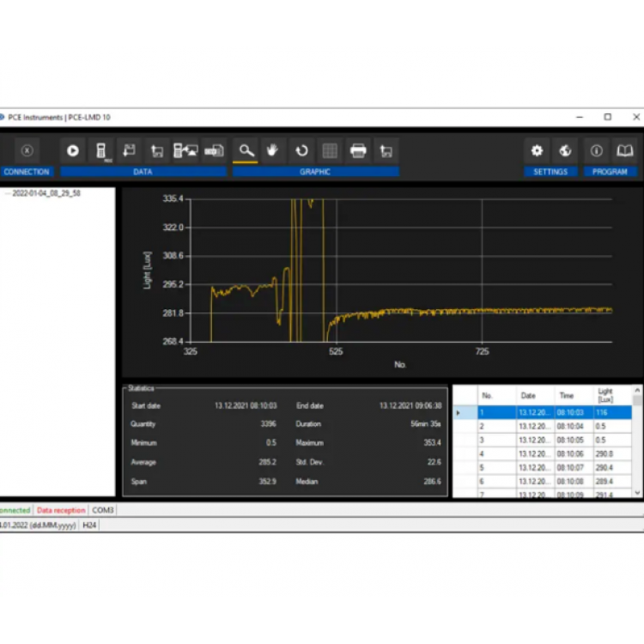
Task: Click the Median value 286.6
Action: pyautogui.click(x=432, y=482)
